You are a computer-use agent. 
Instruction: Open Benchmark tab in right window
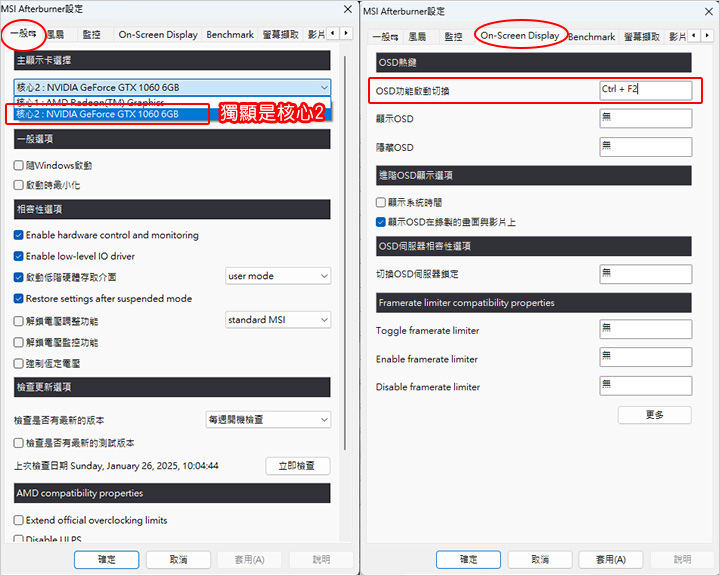(591, 37)
